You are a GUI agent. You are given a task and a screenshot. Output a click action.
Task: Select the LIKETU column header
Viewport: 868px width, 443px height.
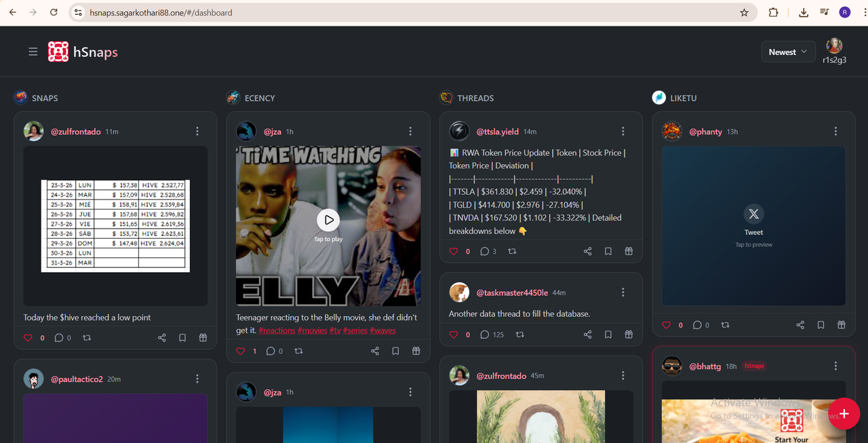(x=684, y=98)
